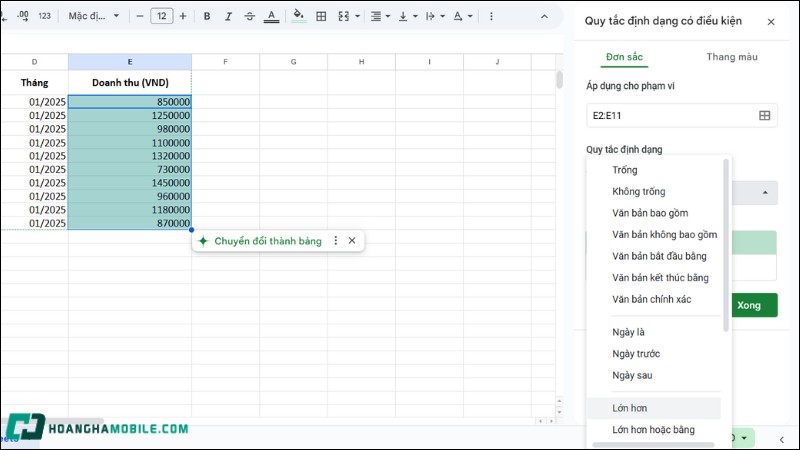Select the cell containing 730000

(130, 169)
